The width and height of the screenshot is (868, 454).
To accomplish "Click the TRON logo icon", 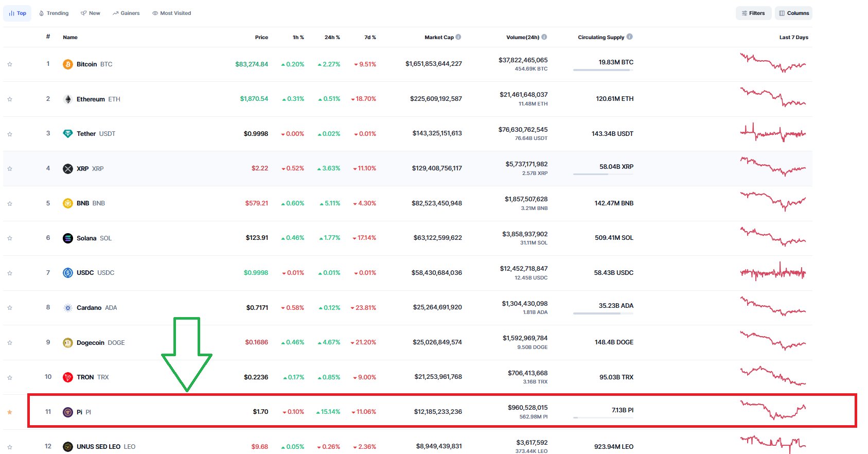I will (67, 377).
